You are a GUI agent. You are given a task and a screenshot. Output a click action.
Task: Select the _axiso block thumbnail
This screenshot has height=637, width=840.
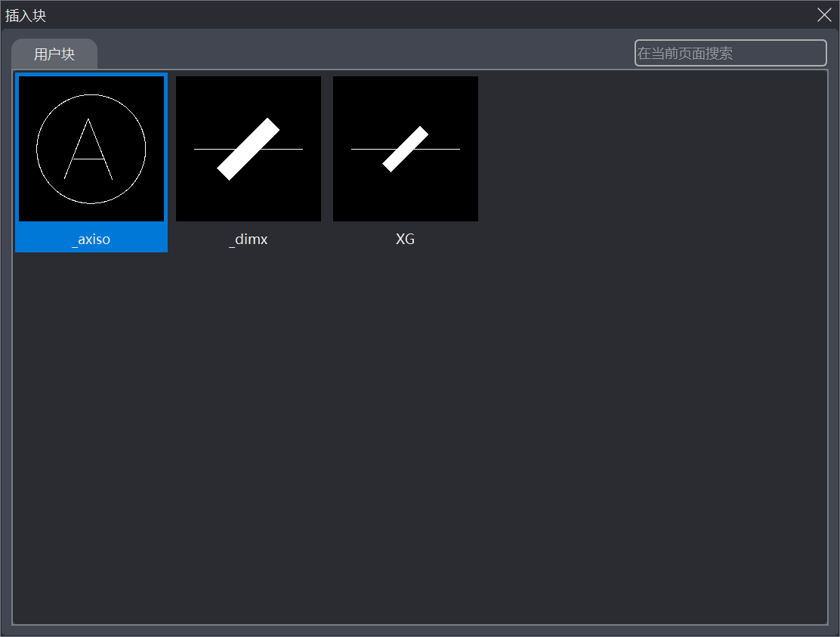91,149
